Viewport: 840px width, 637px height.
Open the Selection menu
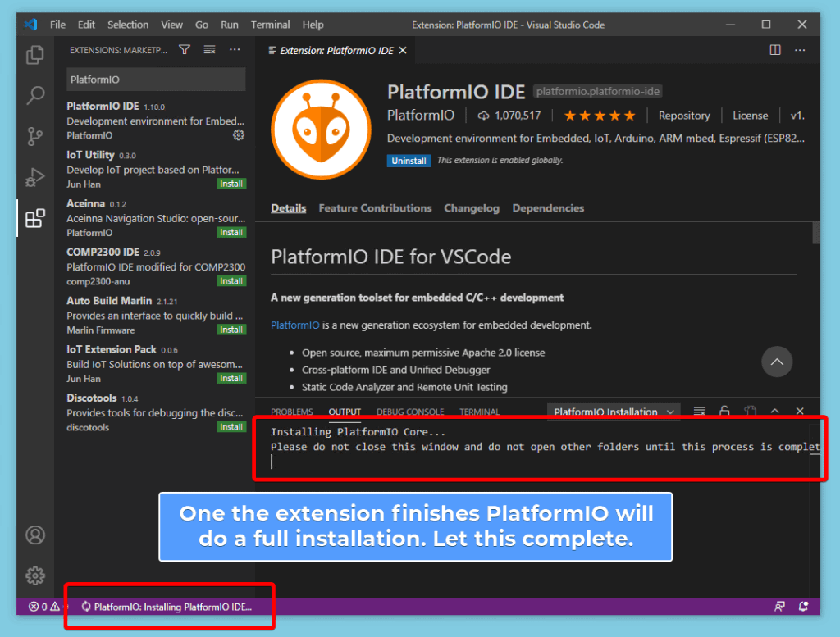[x=127, y=25]
